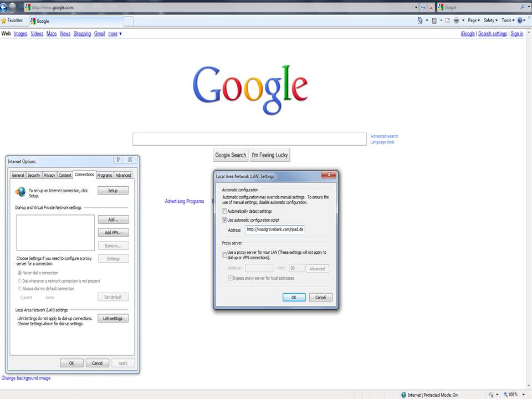Open the Images link on Google
The image size is (532, 399).
tap(21, 34)
